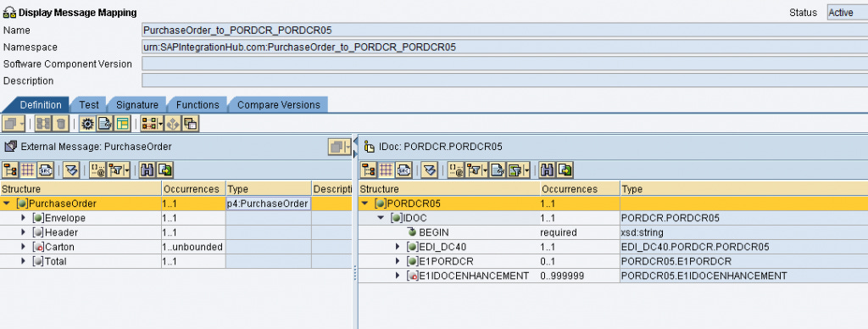The image size is (868, 329).
Task: Click the green-arrow document icon in the target toolbar
Action: click(565, 170)
